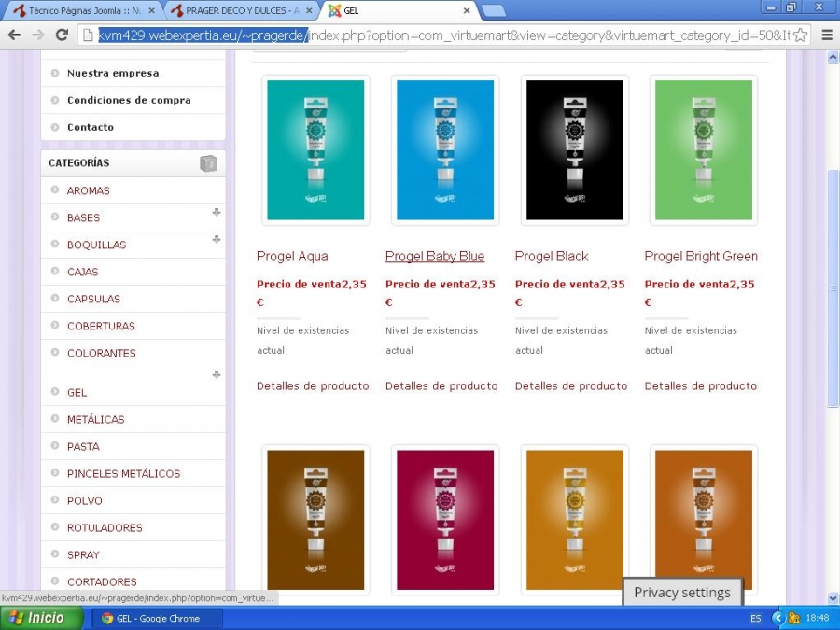Expand the COLORANTES category submenu
This screenshot has width=840, height=630.
click(217, 374)
